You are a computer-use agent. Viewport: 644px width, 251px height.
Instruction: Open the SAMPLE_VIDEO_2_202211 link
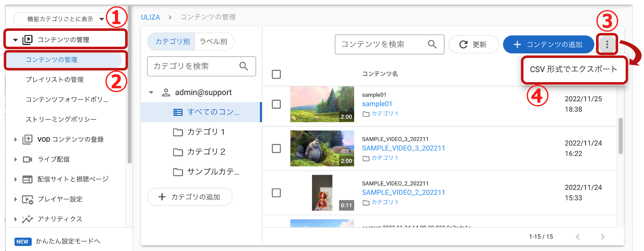click(403, 193)
